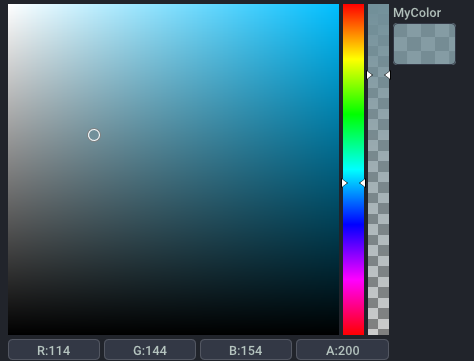Click the R:114 red value field
Screen dimensions: 474x361
tap(54, 350)
